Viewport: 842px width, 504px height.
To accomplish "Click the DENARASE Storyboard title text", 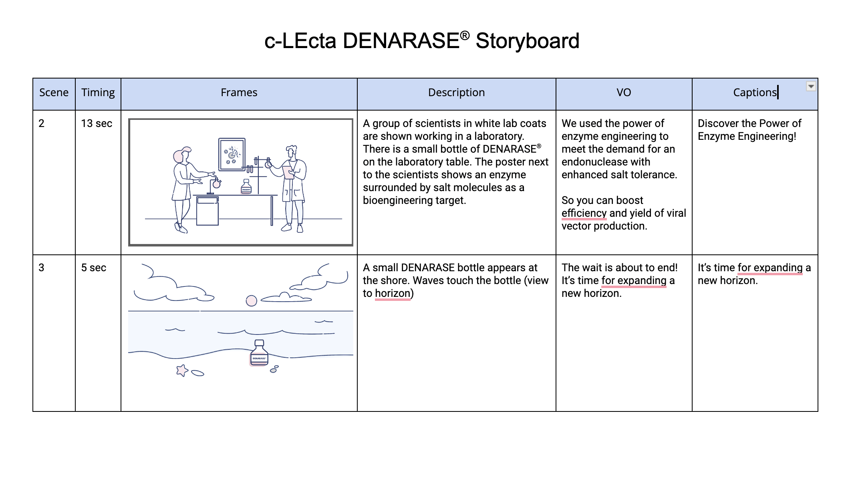I will point(421,41).
